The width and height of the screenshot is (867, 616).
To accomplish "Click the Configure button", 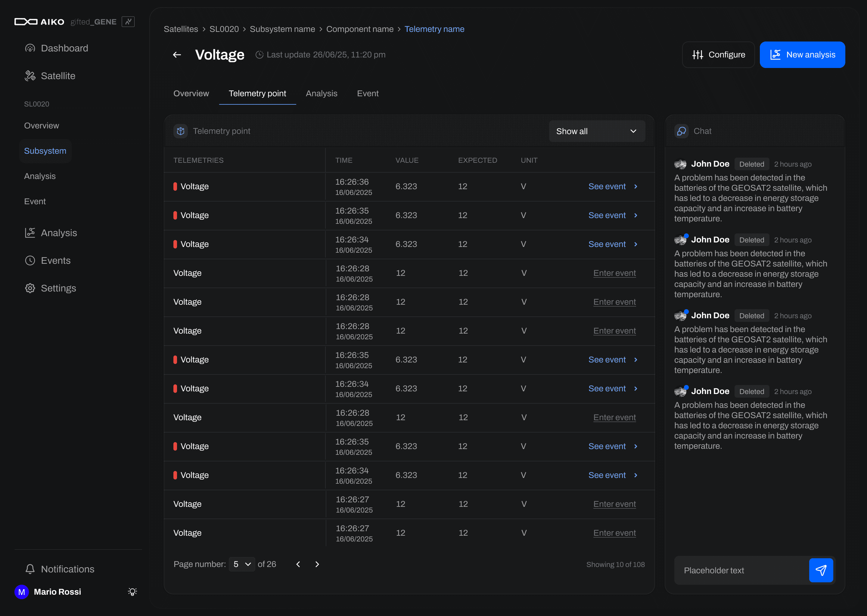I will click(718, 55).
